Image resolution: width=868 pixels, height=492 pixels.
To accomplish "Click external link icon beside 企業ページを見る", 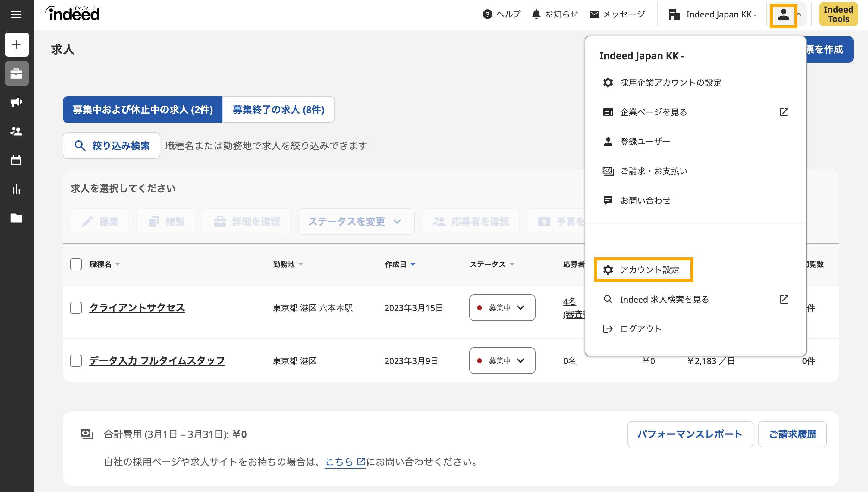I will point(784,112).
